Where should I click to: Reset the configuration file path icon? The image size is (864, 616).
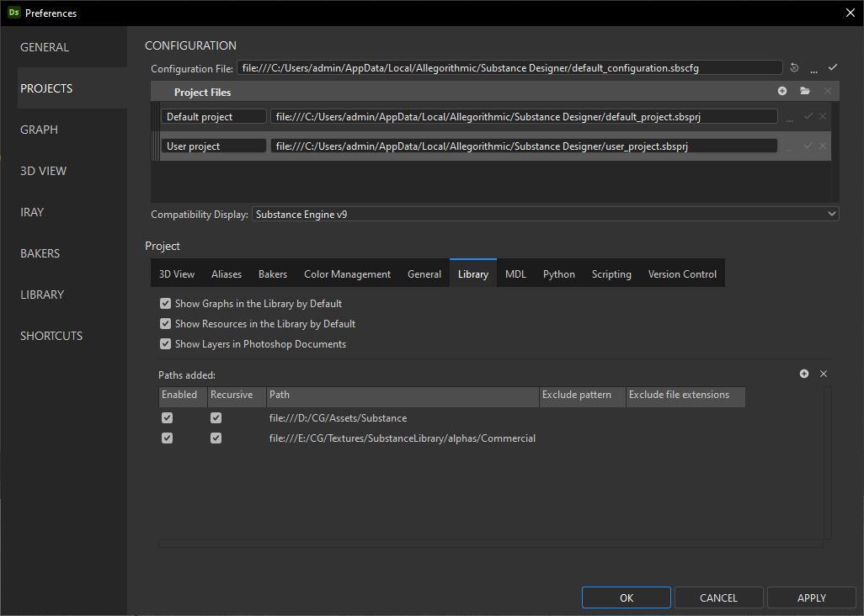pyautogui.click(x=794, y=67)
